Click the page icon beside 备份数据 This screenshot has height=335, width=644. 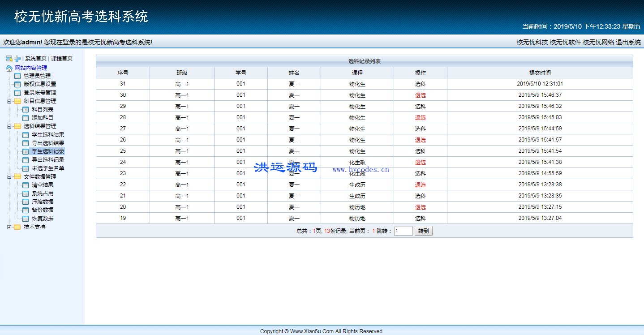click(26, 210)
